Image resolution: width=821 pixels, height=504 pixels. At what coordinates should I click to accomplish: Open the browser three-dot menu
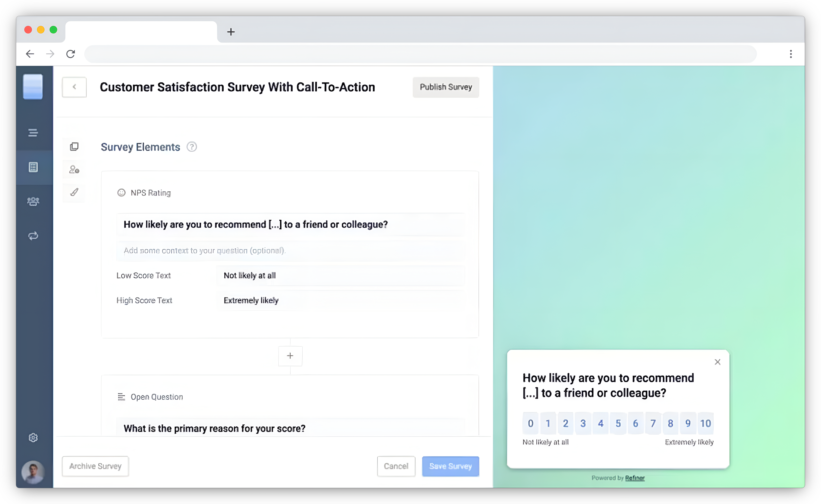791,54
